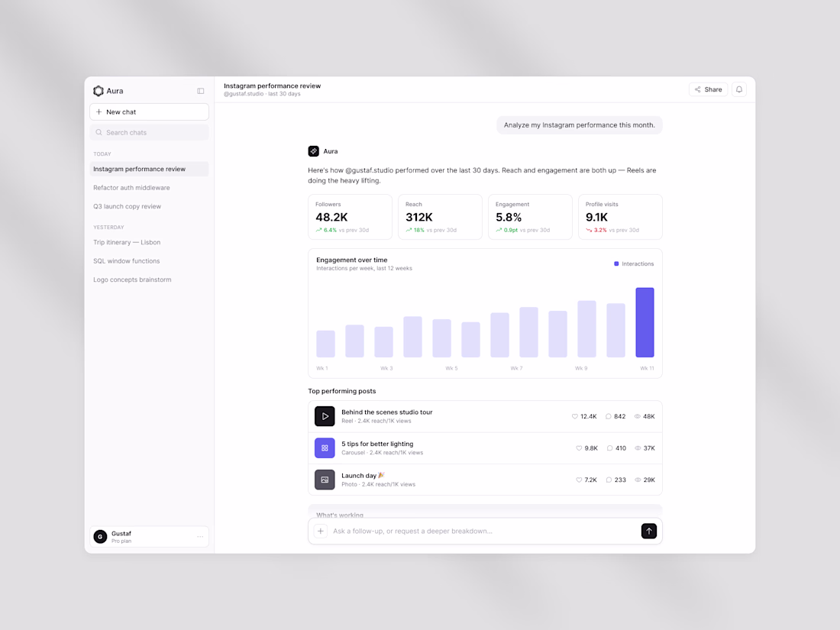Viewport: 840px width, 630px height.
Task: Click the @gustaf.studio · last 30 days subtitle
Action: (262, 94)
